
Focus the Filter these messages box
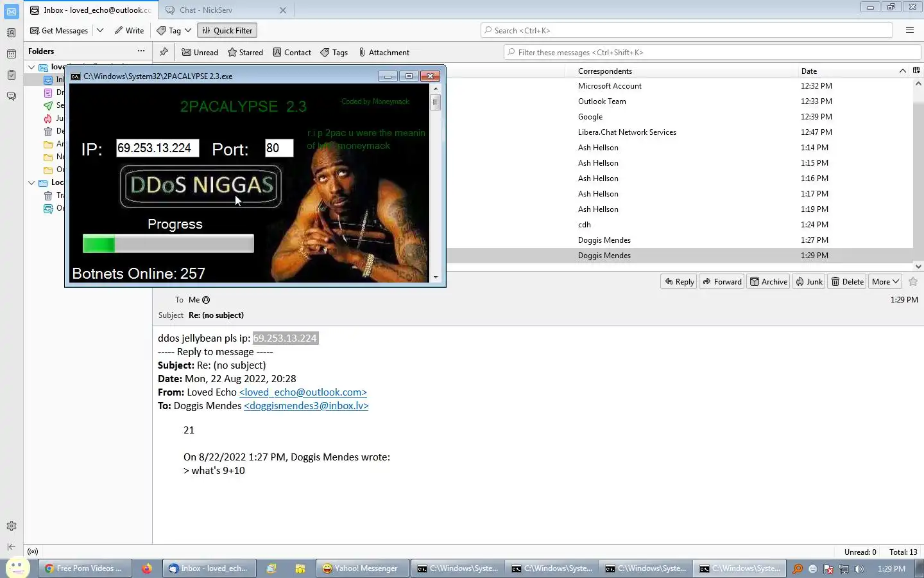(x=712, y=53)
